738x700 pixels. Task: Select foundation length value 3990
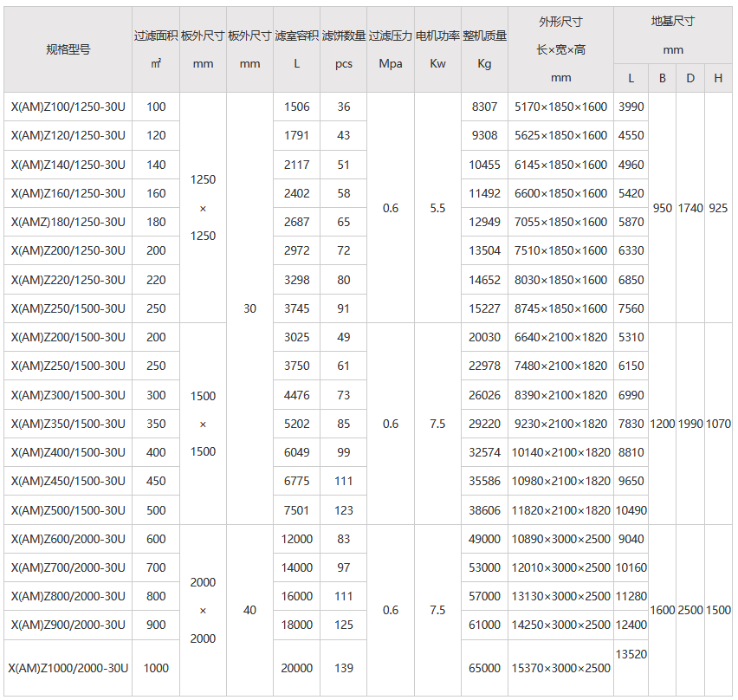tap(631, 107)
